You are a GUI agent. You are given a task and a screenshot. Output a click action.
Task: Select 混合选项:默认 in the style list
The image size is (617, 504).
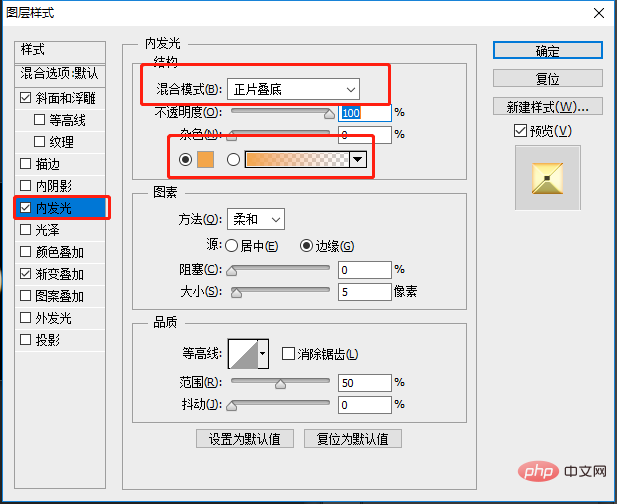pyautogui.click(x=60, y=75)
